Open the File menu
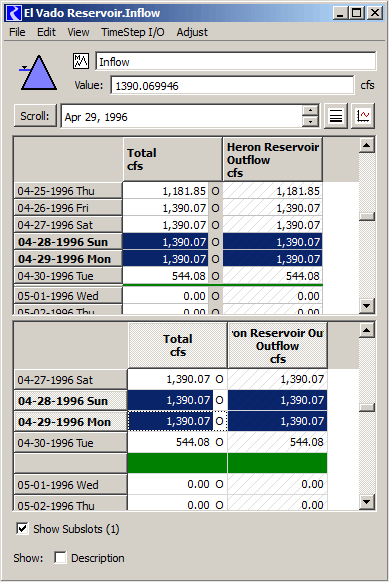This screenshot has width=389, height=582. click(x=17, y=32)
